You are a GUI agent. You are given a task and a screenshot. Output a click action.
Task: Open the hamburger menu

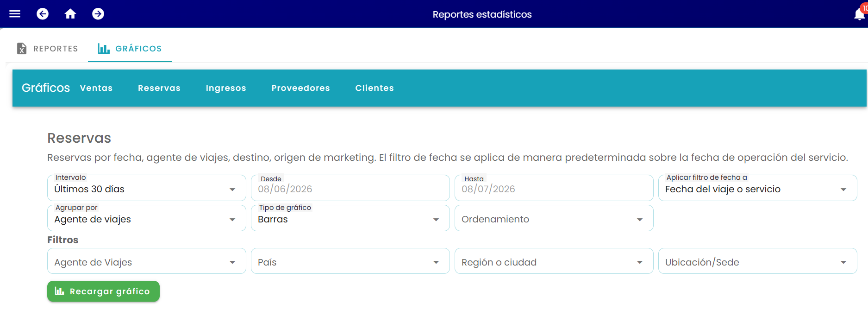coord(15,14)
